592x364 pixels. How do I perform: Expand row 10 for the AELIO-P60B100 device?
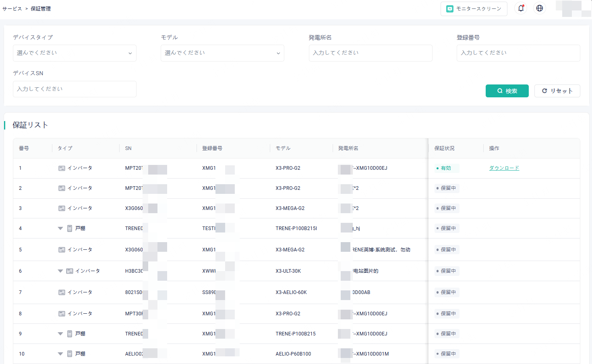coord(60,354)
